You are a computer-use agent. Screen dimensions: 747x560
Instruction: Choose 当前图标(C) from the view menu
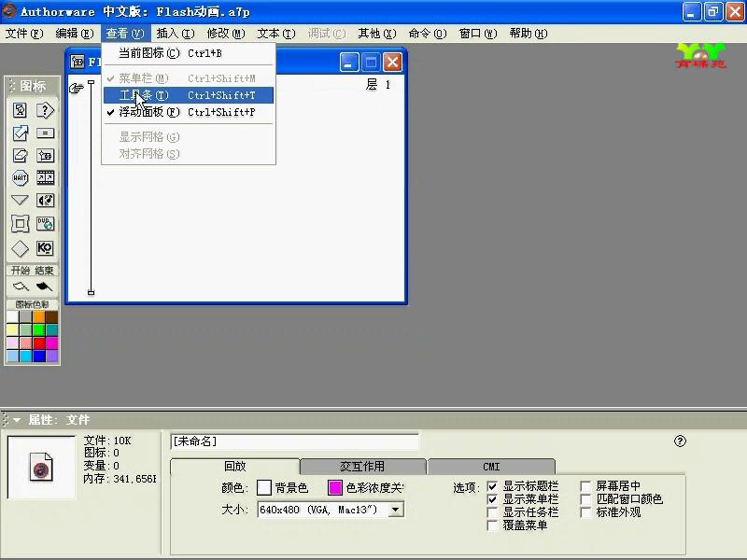189,53
